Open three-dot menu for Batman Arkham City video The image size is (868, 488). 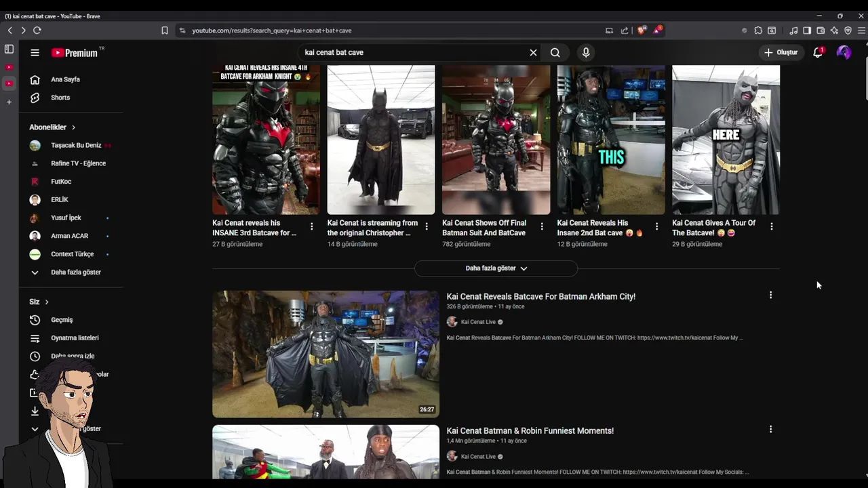[x=770, y=295]
